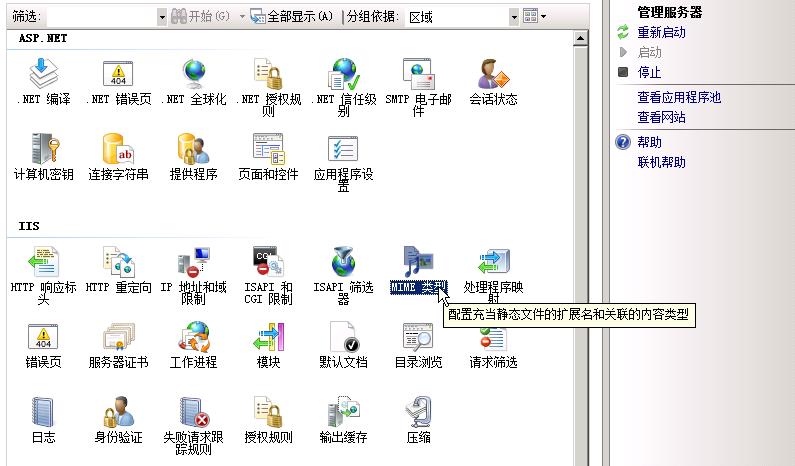This screenshot has width=795, height=466.
Task: Open the view mode dropdown button
Action: click(x=534, y=16)
